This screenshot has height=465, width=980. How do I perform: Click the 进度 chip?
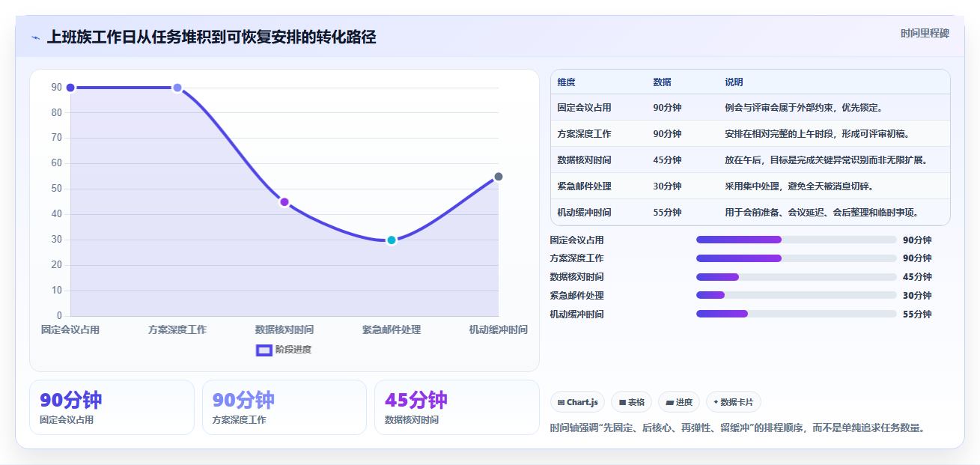click(x=678, y=402)
